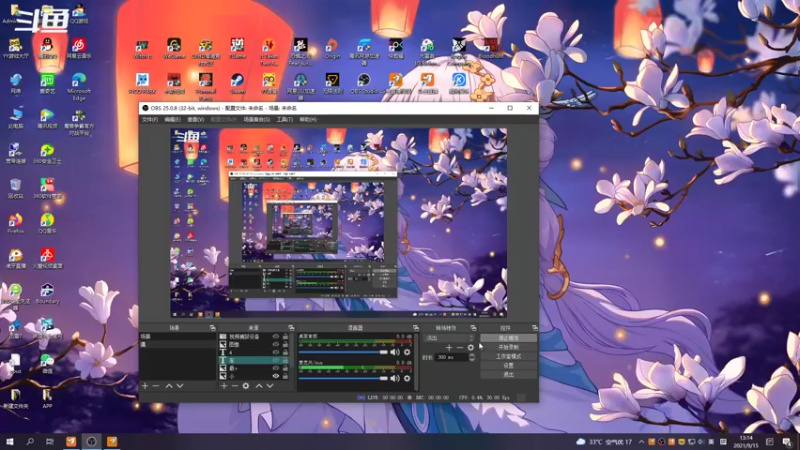Show hidden system tray icons chevron
The height and width of the screenshot is (450, 800).
(x=641, y=442)
